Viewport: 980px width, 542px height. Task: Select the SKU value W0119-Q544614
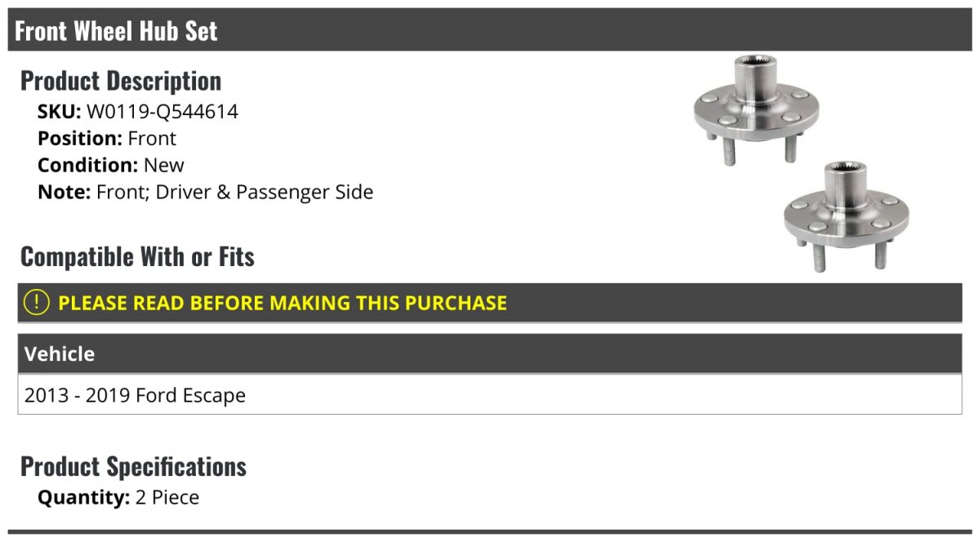click(x=163, y=112)
